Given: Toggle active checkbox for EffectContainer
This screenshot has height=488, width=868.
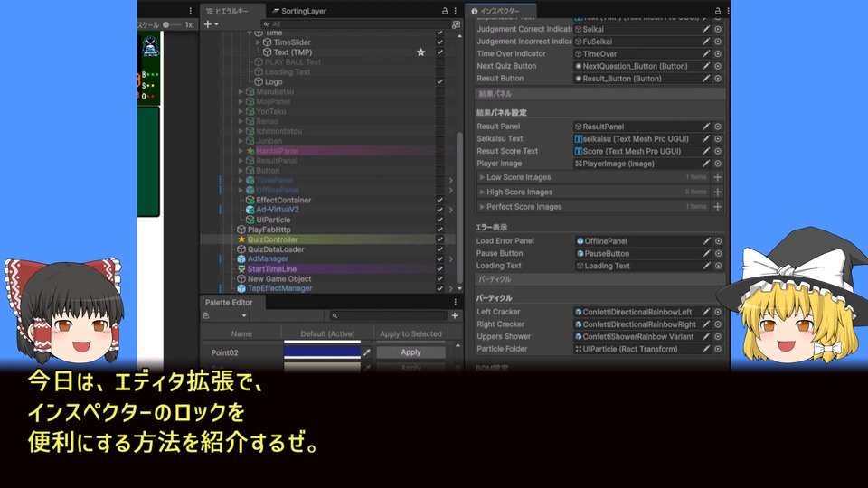Looking at the screenshot, I should [439, 200].
